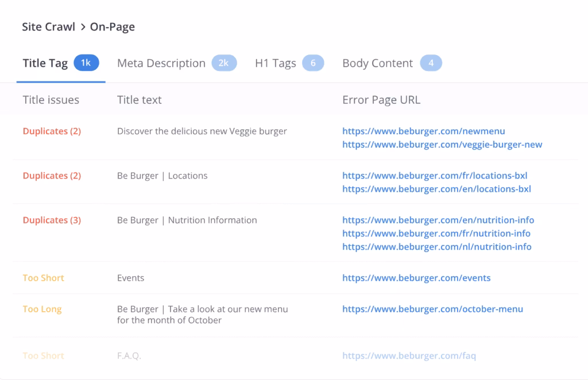Viewport: 588px width, 380px height.
Task: Switch to the Meta Description tab
Action: [161, 63]
